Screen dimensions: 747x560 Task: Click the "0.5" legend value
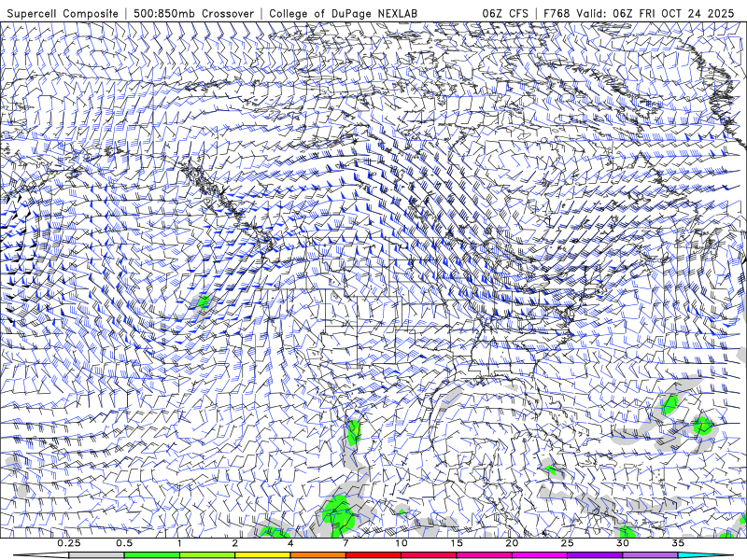tap(124, 543)
